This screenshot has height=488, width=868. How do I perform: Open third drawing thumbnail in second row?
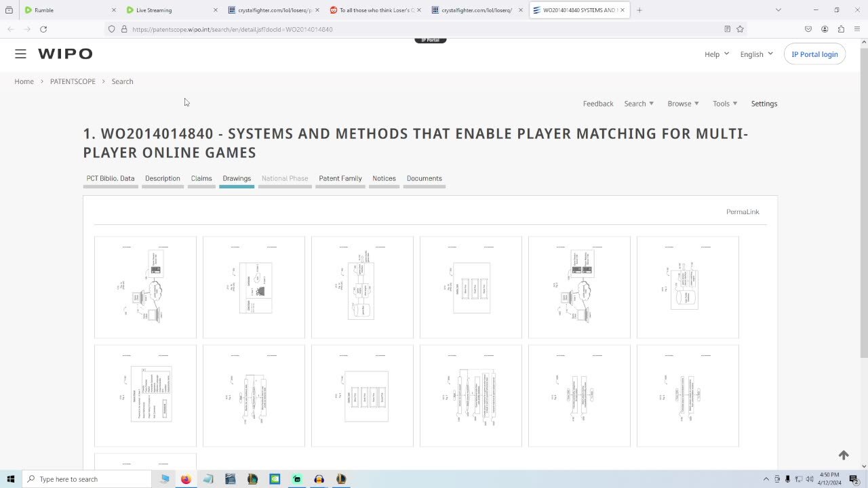pyautogui.click(x=362, y=396)
